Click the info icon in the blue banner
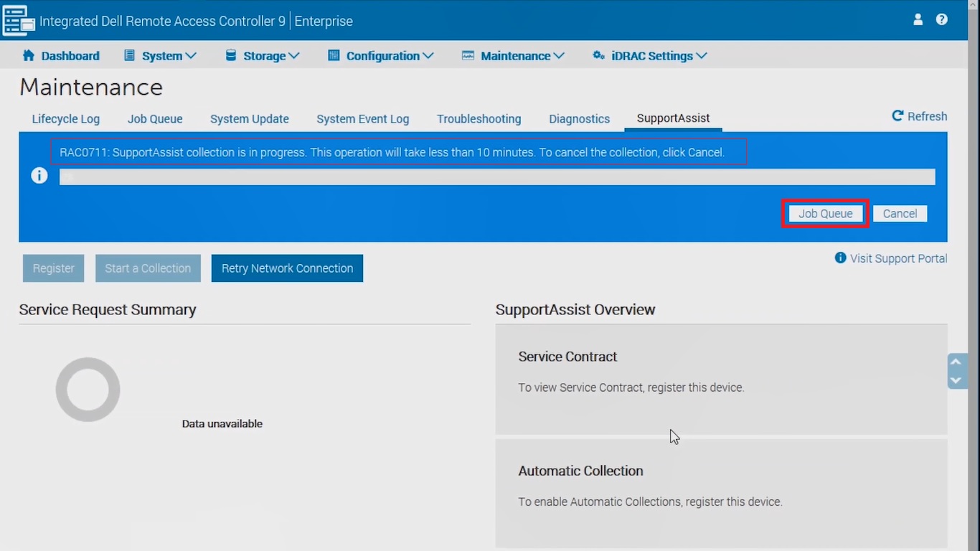 click(39, 176)
